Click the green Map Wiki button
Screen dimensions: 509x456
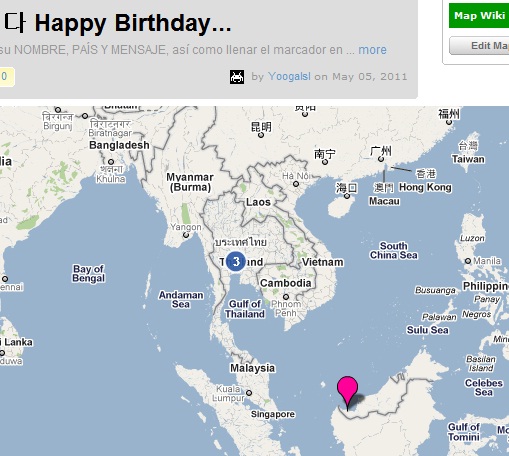click(x=479, y=16)
